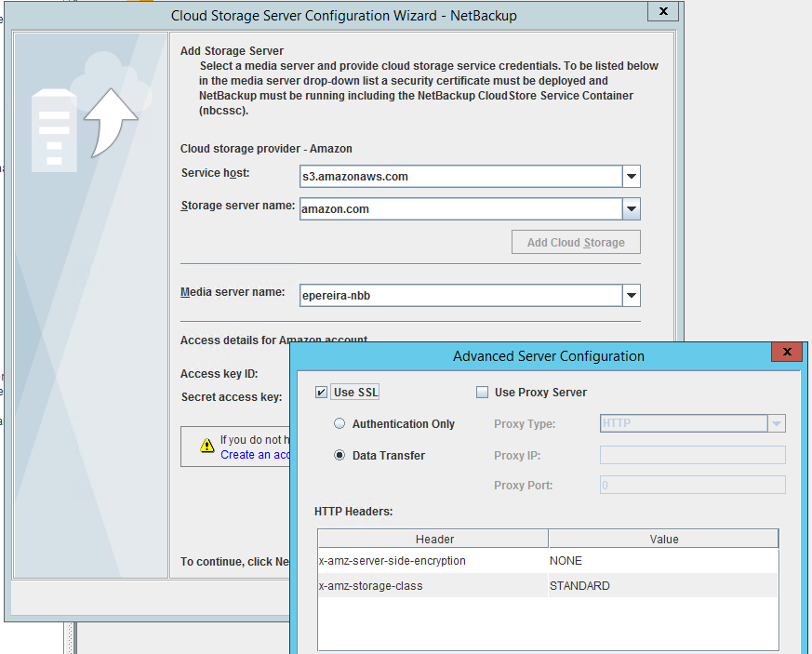The width and height of the screenshot is (812, 654).
Task: Click the STANDARD value cell
Action: [x=663, y=586]
